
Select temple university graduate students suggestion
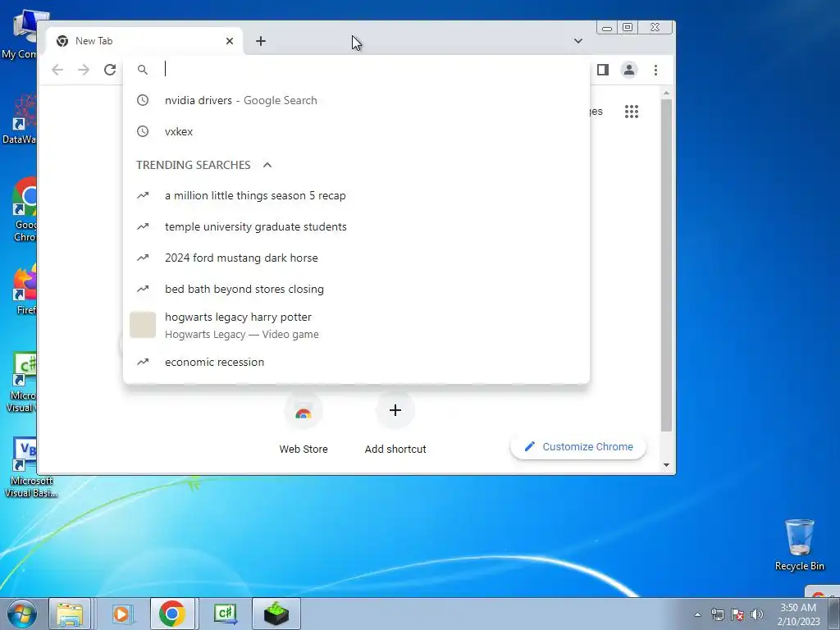(356, 226)
